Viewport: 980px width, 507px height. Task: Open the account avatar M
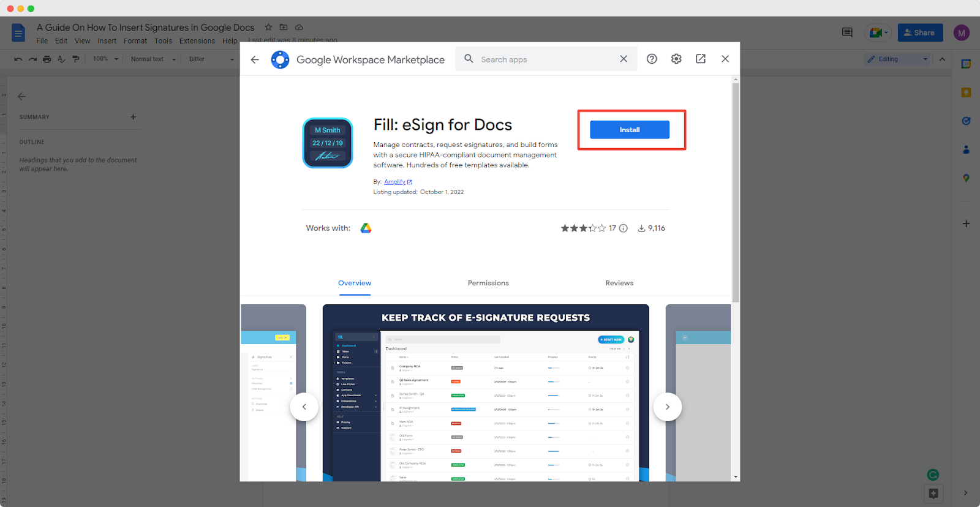click(962, 32)
